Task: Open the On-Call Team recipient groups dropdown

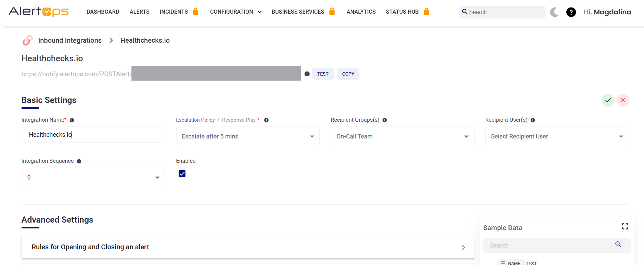Action: pos(402,136)
